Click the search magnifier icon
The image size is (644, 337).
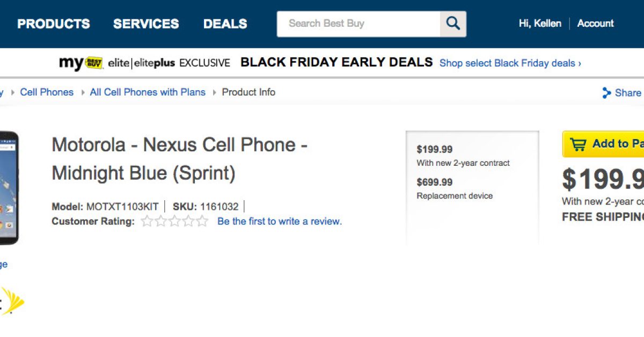point(453,24)
